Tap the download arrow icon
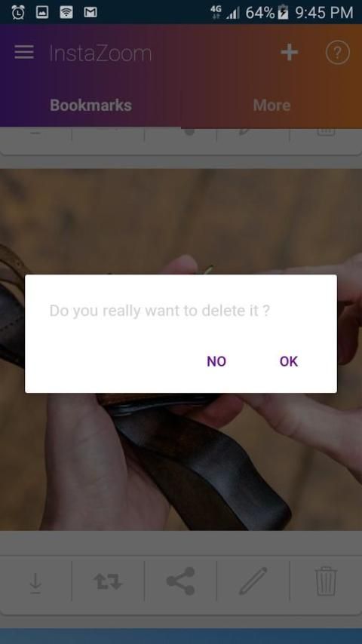This screenshot has height=644, width=362. pyautogui.click(x=35, y=584)
